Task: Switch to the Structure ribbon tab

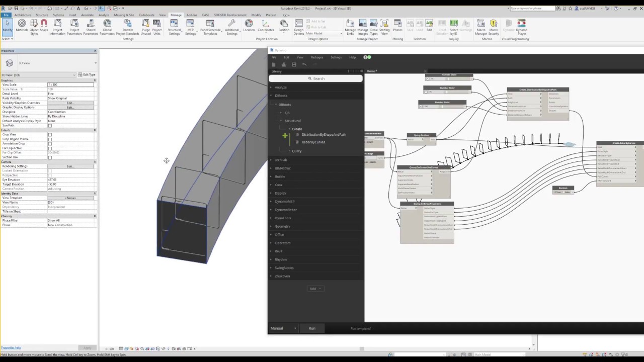Action: [42, 15]
